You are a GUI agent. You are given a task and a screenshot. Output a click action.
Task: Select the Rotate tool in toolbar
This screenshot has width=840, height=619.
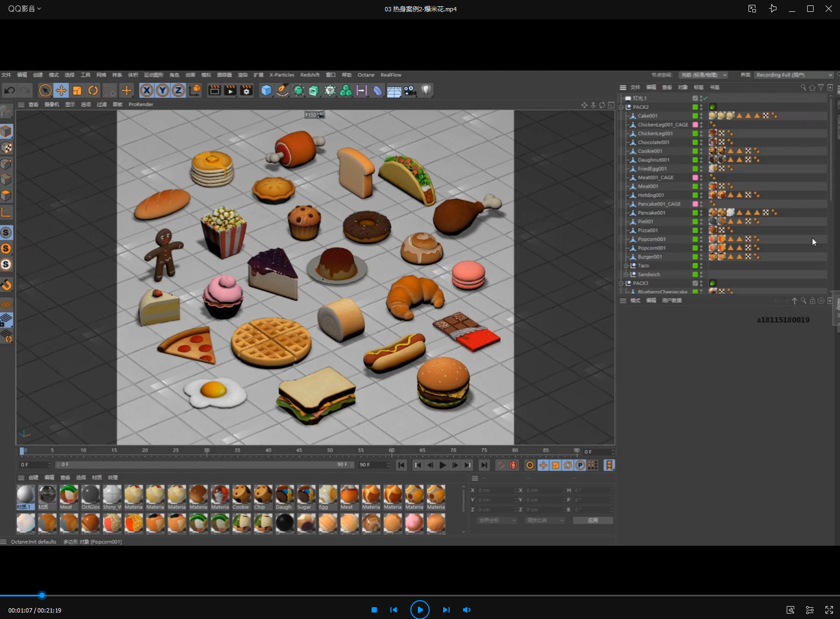[x=93, y=91]
